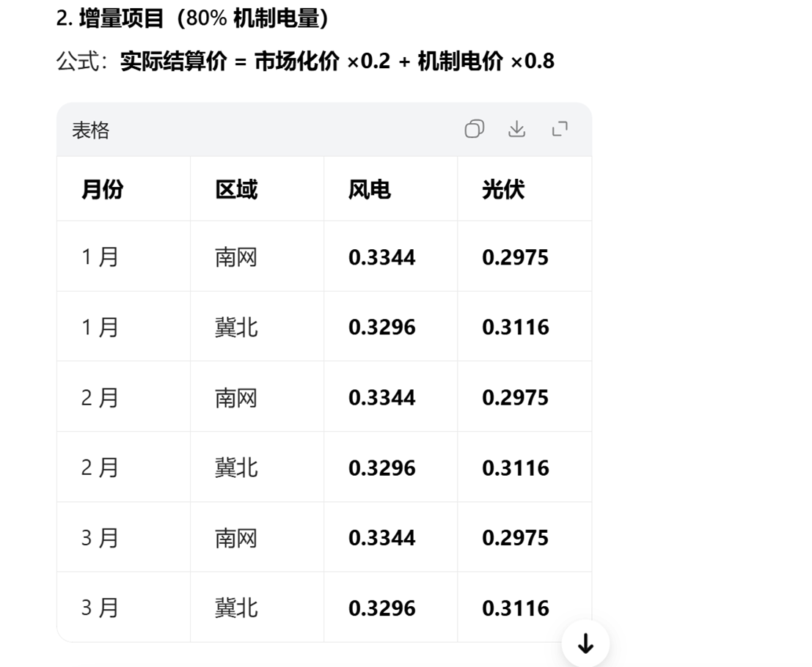Click the 3月 month cell for 南网
812x667 pixels.
pyautogui.click(x=100, y=538)
